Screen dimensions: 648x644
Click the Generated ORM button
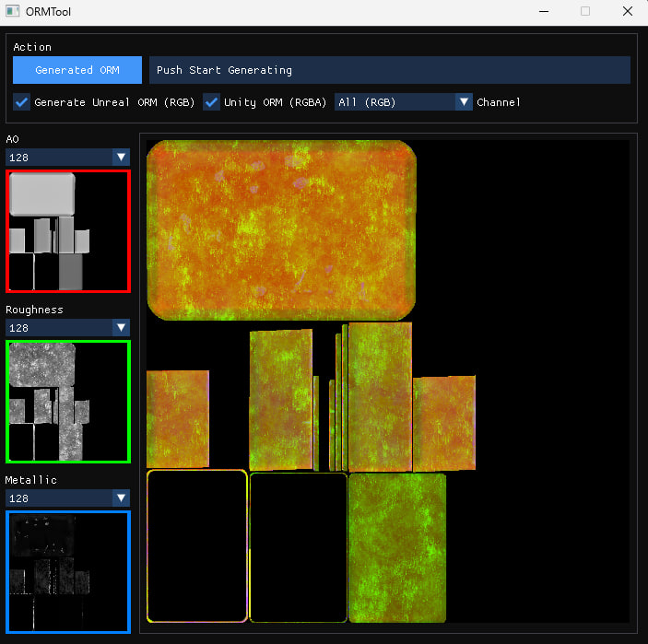click(x=77, y=70)
